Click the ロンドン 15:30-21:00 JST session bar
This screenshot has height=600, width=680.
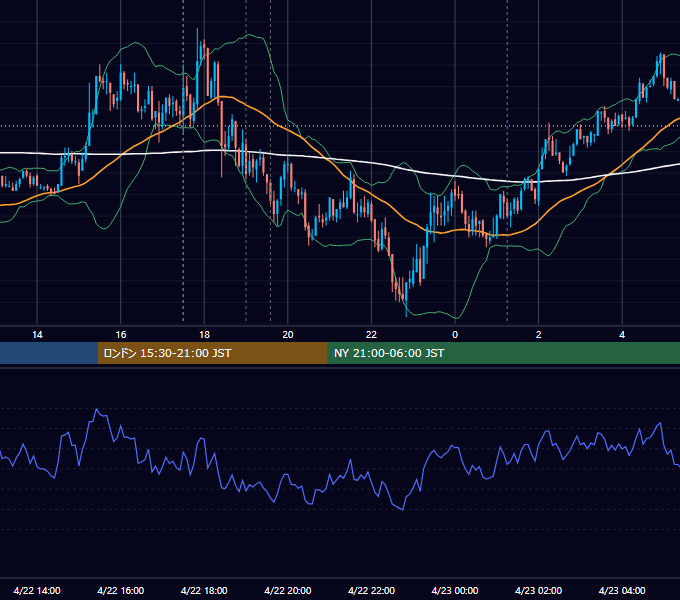pos(212,353)
